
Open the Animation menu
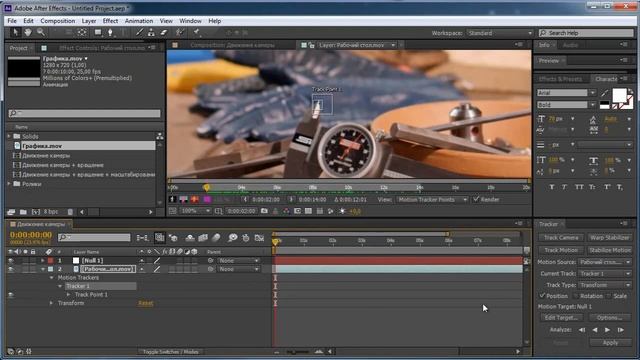139,21
